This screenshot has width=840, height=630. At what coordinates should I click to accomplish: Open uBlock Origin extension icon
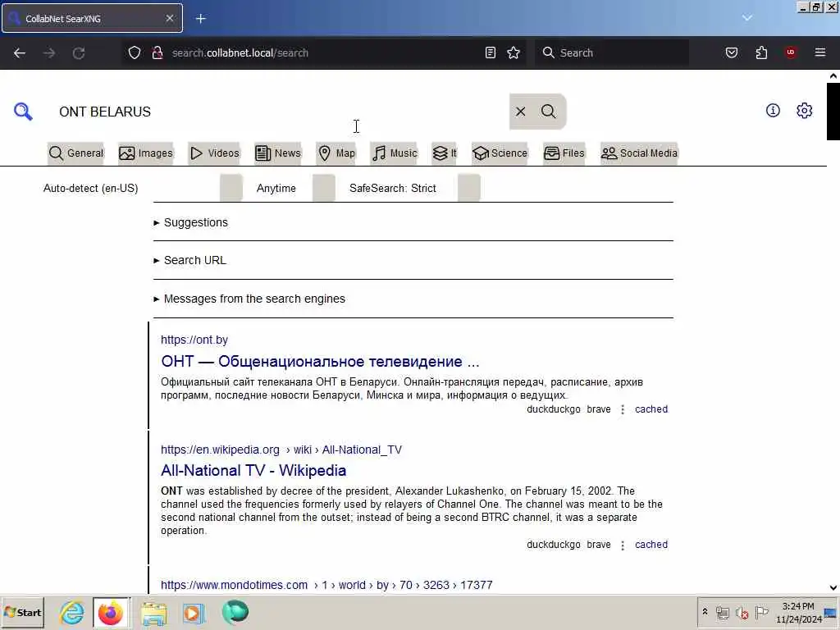[x=790, y=52]
